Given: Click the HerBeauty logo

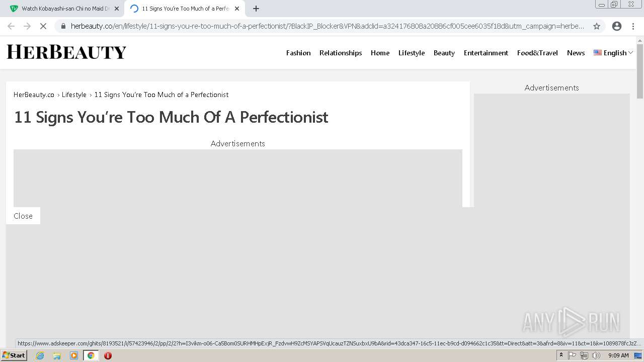Looking at the screenshot, I should tap(66, 52).
